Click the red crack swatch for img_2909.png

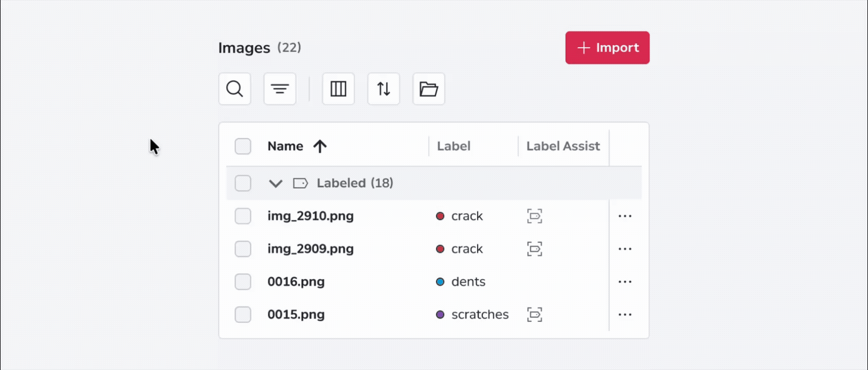coord(440,249)
